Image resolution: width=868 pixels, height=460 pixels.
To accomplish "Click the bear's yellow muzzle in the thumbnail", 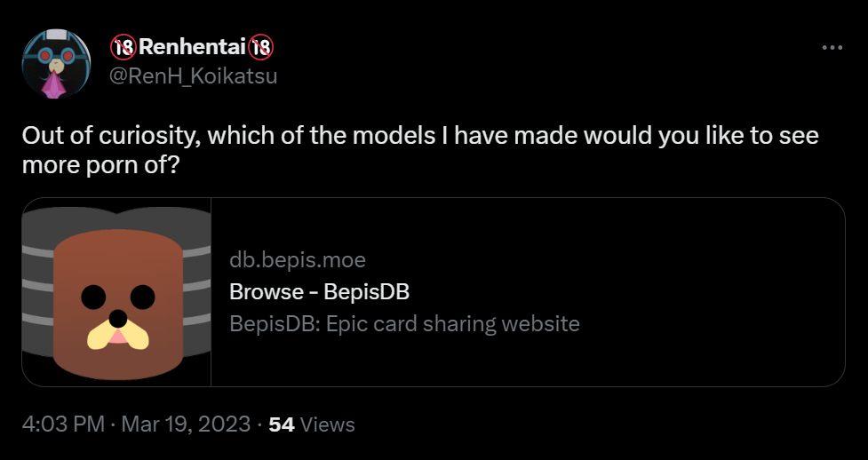I will (x=118, y=336).
